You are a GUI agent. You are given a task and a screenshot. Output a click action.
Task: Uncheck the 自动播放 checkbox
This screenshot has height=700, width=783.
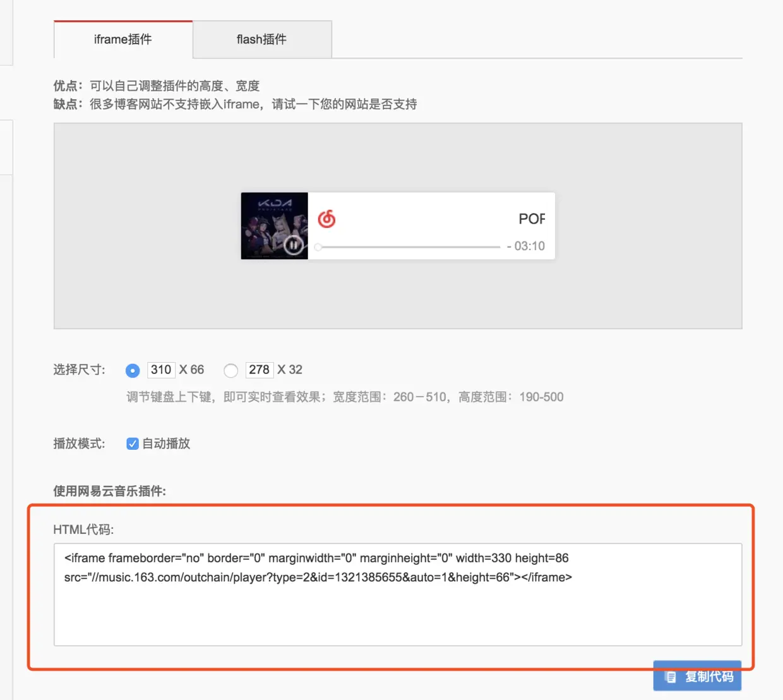click(133, 444)
